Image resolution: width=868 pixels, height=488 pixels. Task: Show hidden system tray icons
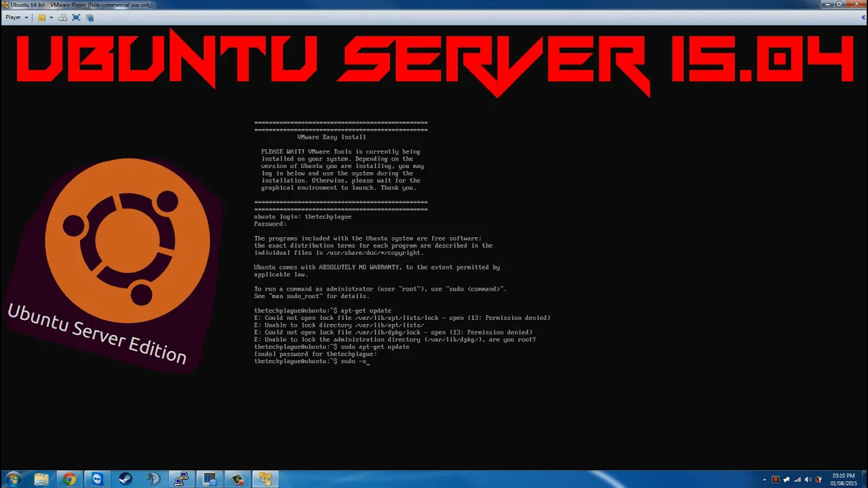(765, 480)
